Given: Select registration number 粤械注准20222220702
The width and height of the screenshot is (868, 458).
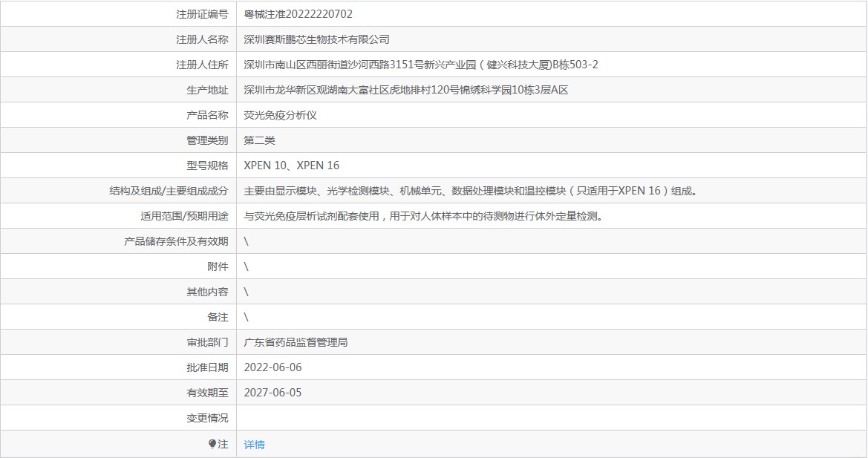Looking at the screenshot, I should [298, 14].
